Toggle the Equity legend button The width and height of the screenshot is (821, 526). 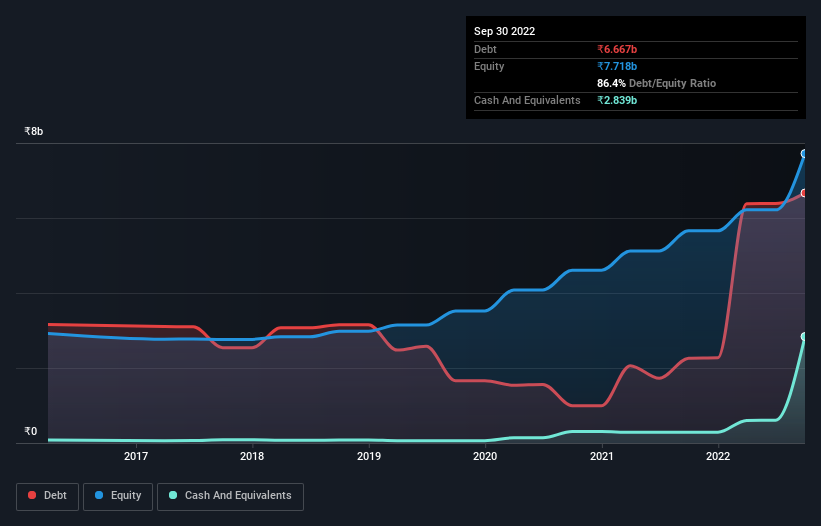coord(118,496)
